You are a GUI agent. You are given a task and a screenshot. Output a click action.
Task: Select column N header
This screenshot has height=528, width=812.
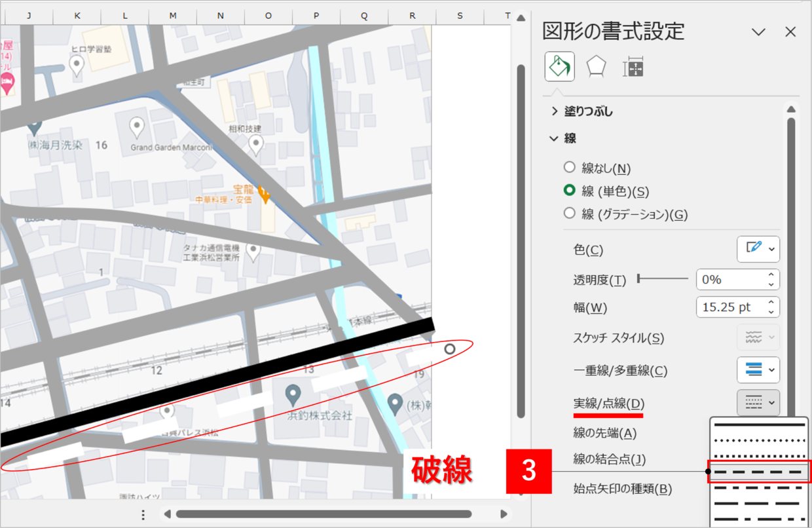(221, 16)
